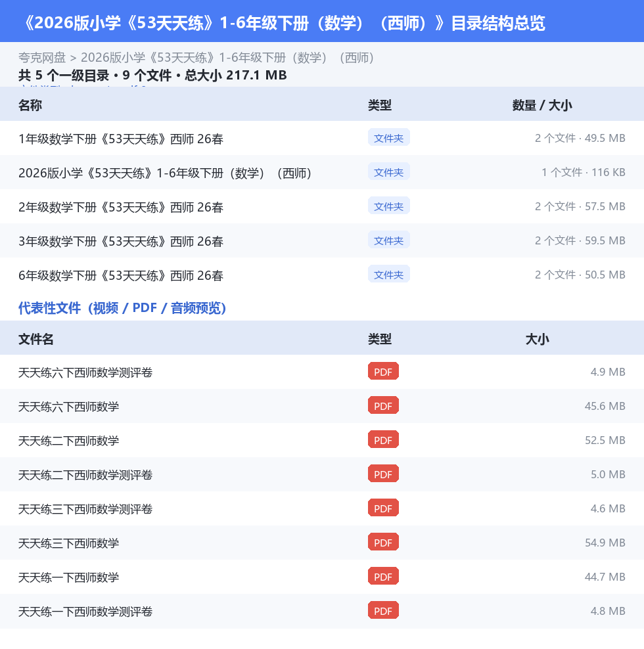The width and height of the screenshot is (644, 649).
Task: Click the value 2 个文件 · 49.5 MB
Action: 580,138
